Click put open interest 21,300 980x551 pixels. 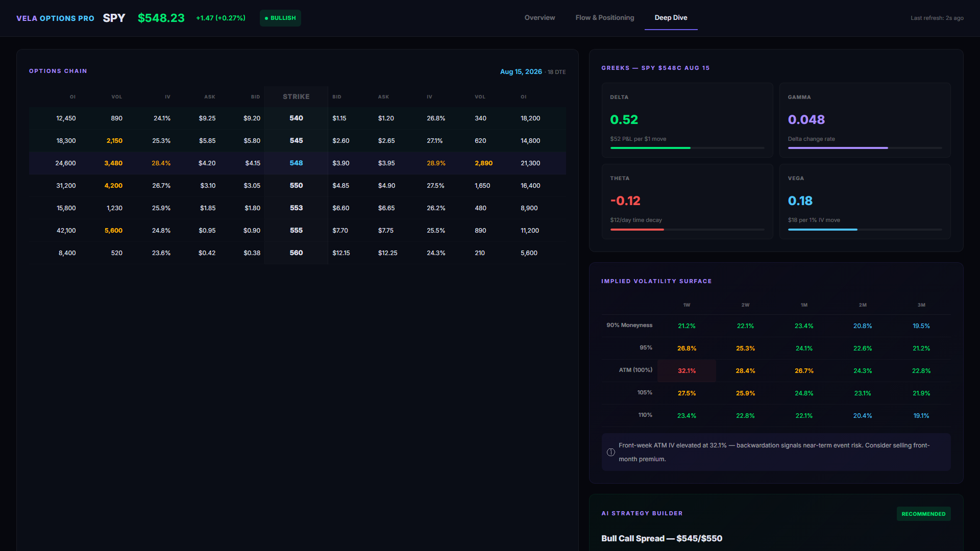(530, 163)
